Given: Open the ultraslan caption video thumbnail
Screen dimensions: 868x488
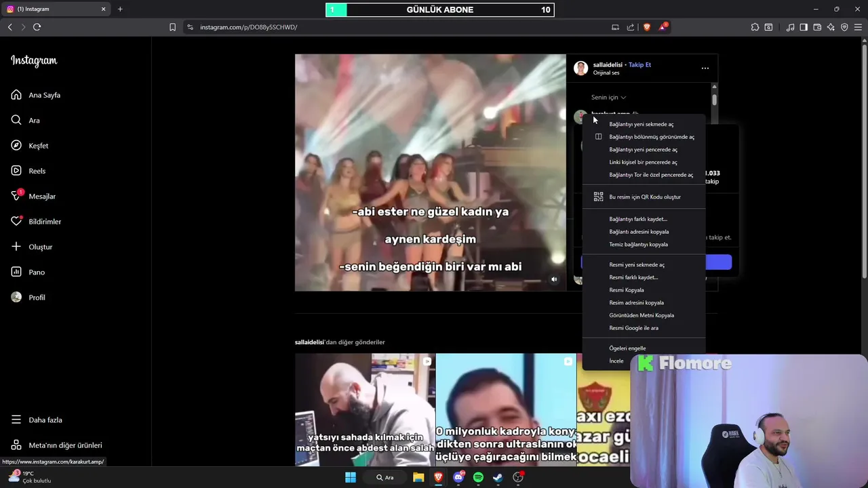Looking at the screenshot, I should (506, 409).
